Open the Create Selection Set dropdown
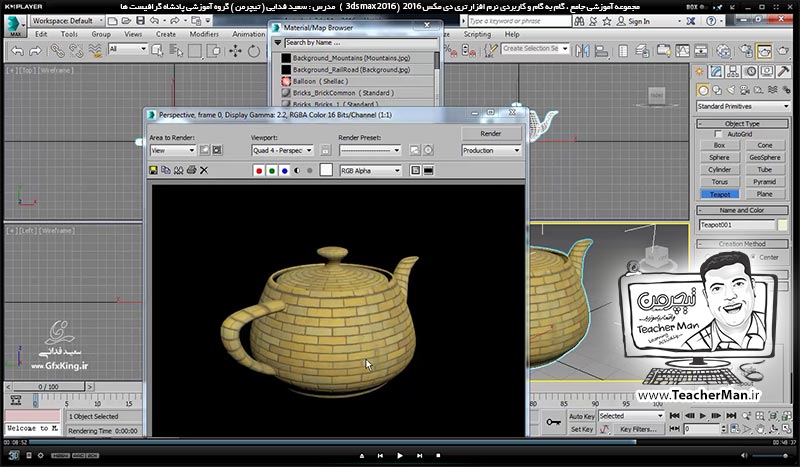Viewport: 800px width, 467px height. [x=535, y=48]
